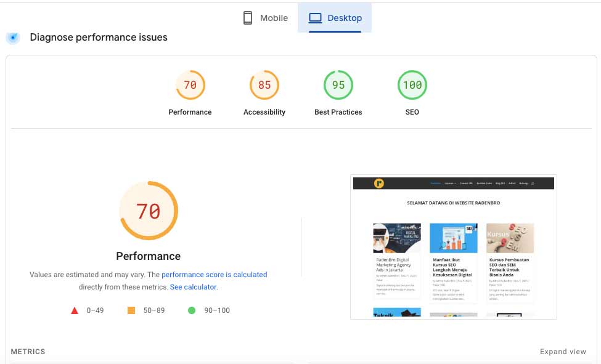This screenshot has width=601, height=364.
Task: Click the 'Diagnose performance issues' heading
Action: [x=99, y=37]
